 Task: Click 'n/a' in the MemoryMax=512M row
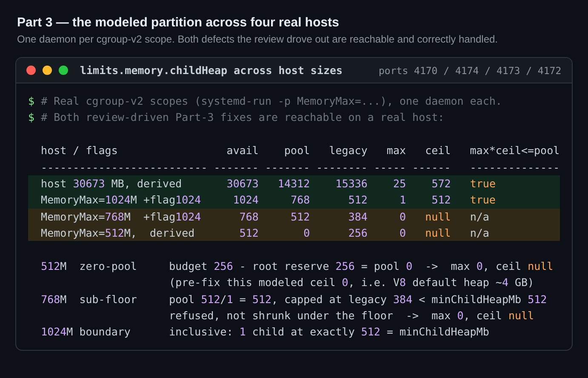480,233
